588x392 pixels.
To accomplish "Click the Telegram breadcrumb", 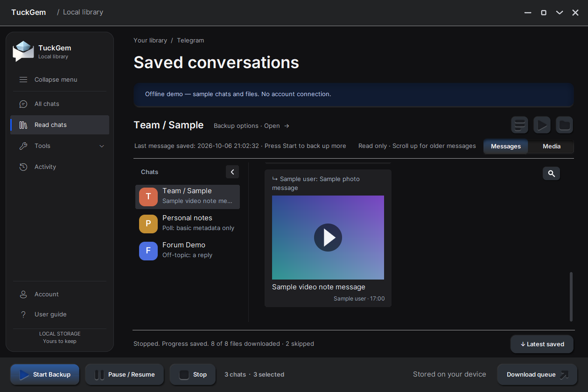I will [190, 40].
